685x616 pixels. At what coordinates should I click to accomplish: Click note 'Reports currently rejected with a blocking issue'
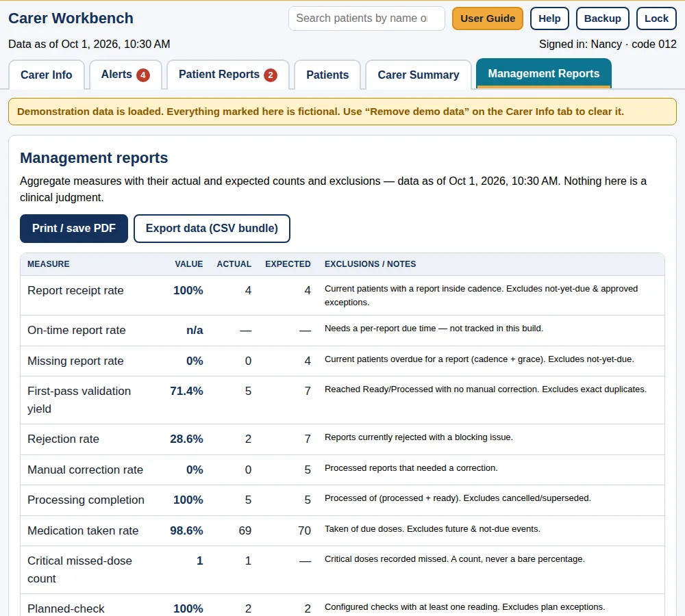click(x=419, y=437)
